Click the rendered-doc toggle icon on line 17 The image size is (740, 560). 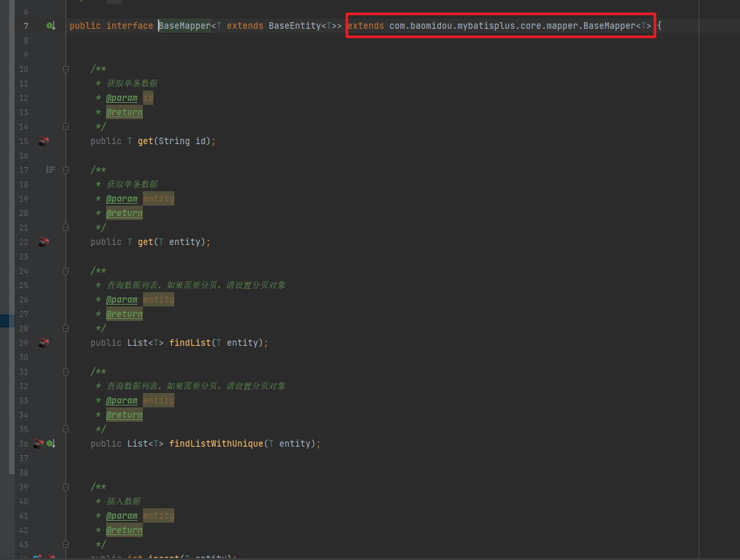(x=50, y=170)
